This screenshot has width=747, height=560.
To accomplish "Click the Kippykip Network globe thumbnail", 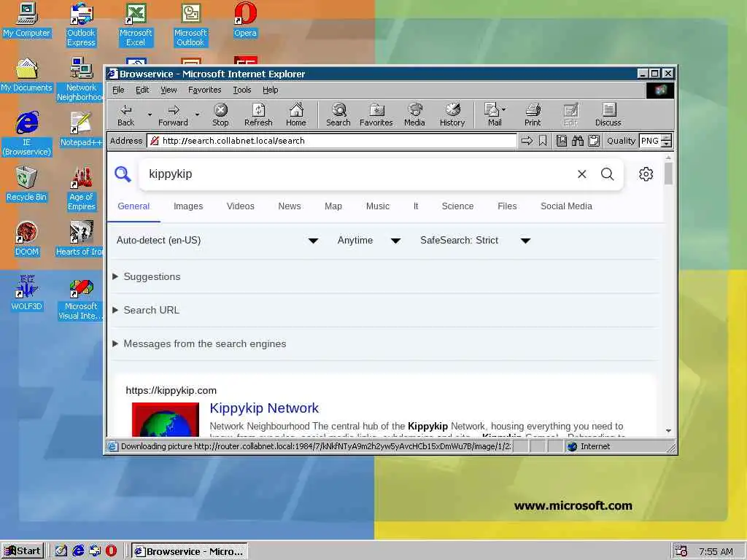I will tap(166, 419).
